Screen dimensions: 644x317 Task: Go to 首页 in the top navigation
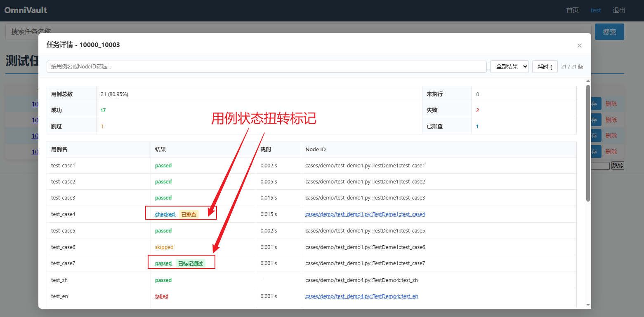point(573,10)
